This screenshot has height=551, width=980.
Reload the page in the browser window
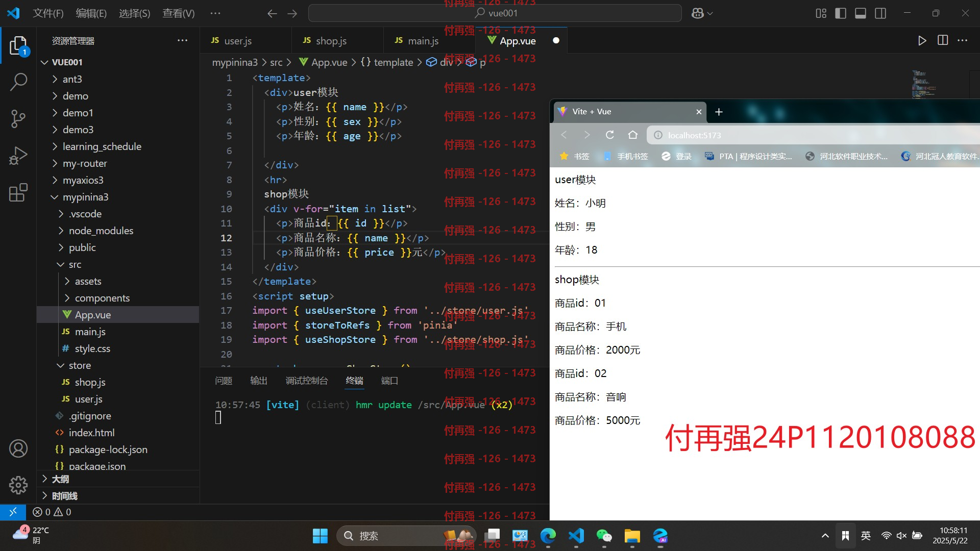[609, 135]
